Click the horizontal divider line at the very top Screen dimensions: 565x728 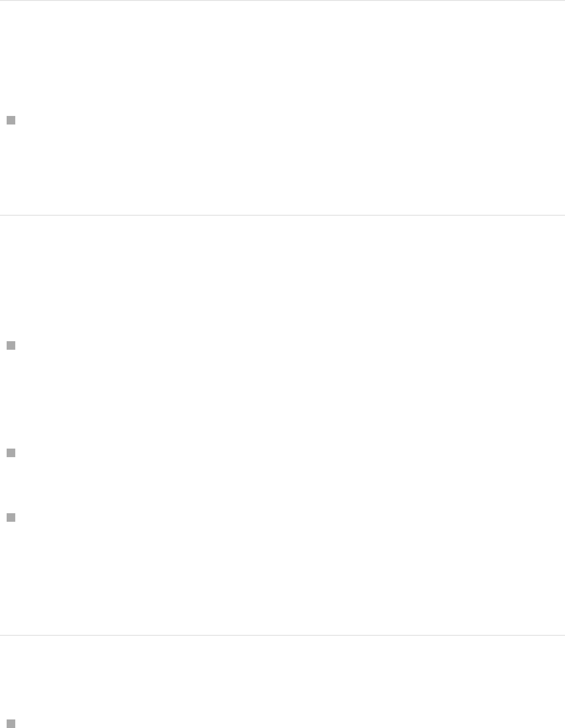282,0
